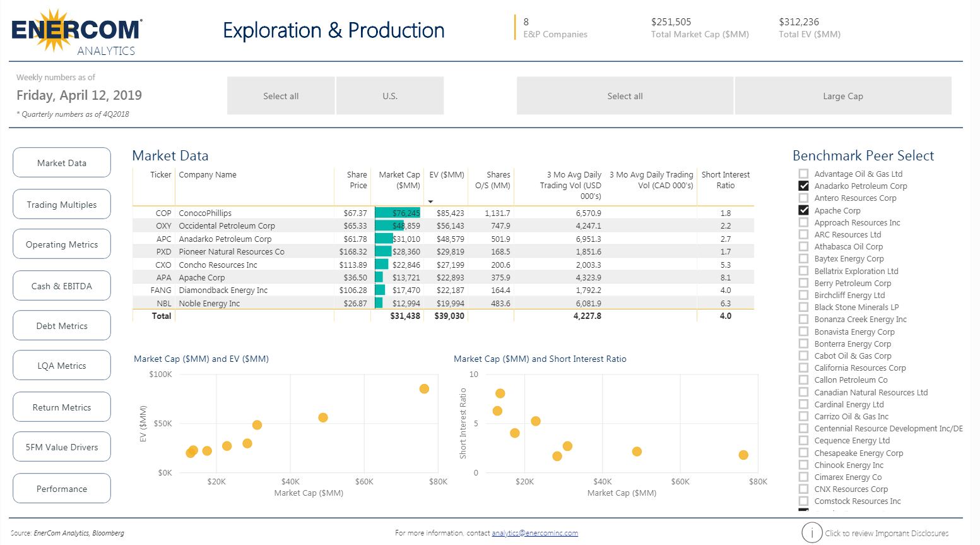Check Cimarex Energy Co
This screenshot has height=545, width=980.
click(803, 477)
